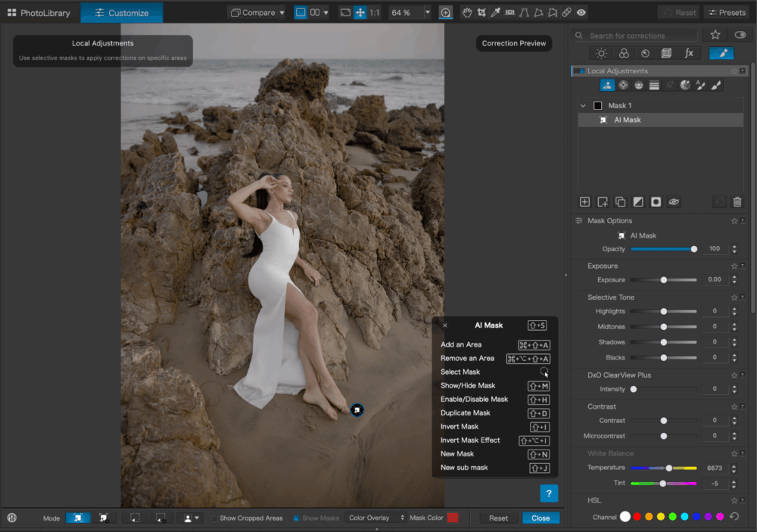Open the Color Overlay dropdown

(x=375, y=518)
